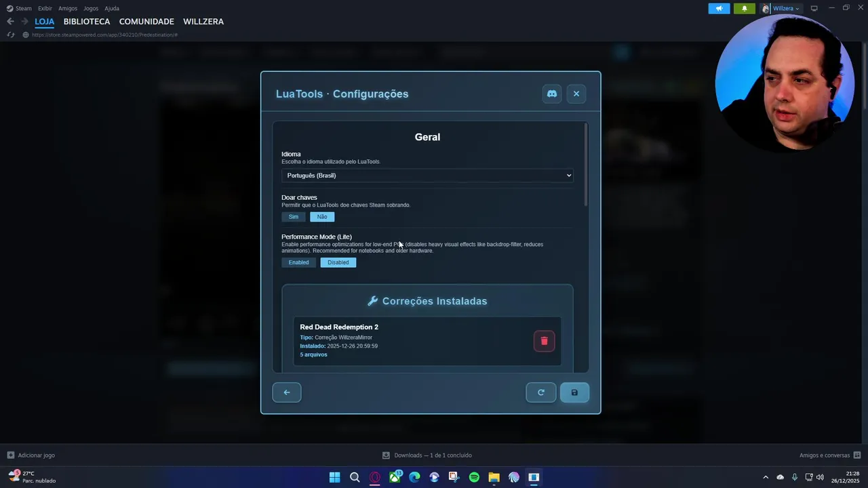Image resolution: width=868 pixels, height=488 pixels.
Task: Click the Steam store URL field
Action: click(105, 35)
